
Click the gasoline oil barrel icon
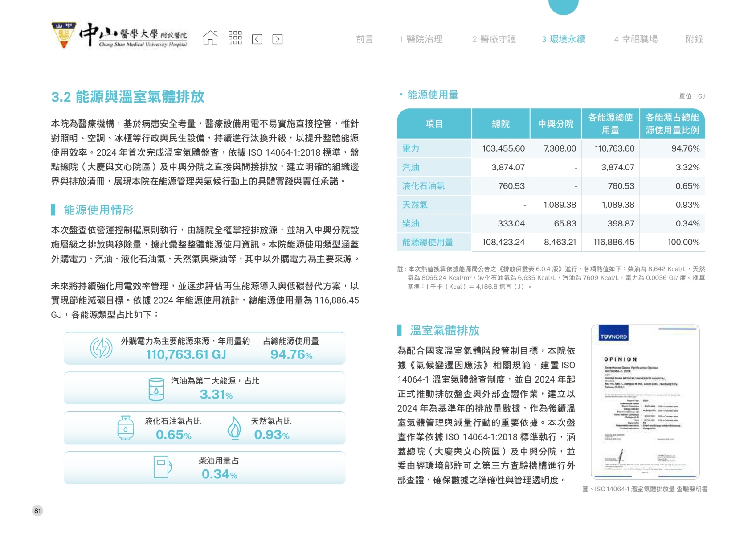click(156, 389)
